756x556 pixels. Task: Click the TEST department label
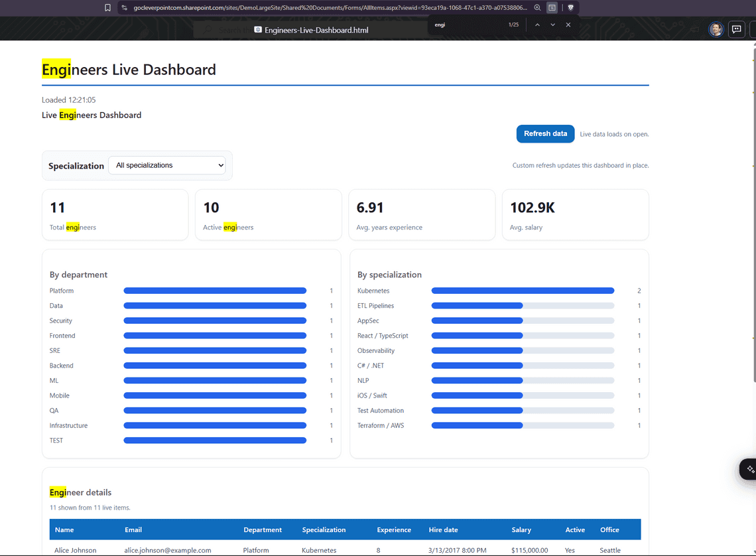[x=56, y=441]
